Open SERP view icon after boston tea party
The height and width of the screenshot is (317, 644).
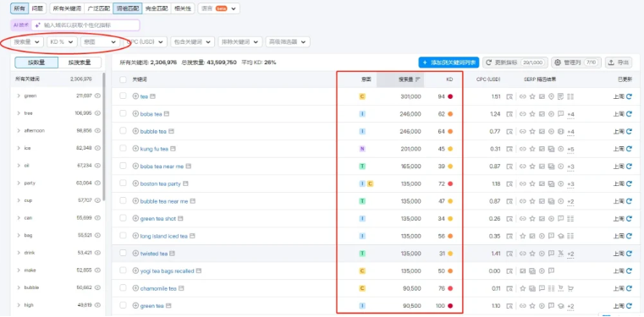(185, 183)
